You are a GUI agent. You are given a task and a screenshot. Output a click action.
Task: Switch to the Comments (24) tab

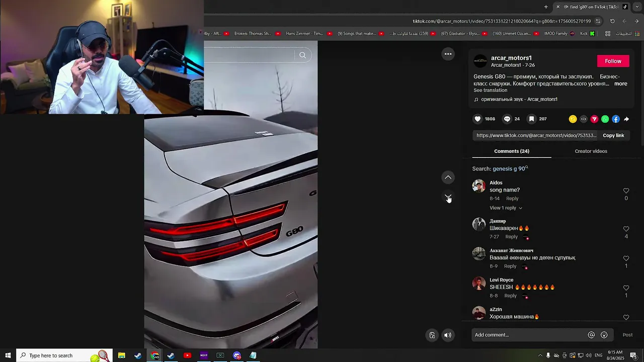pyautogui.click(x=512, y=151)
